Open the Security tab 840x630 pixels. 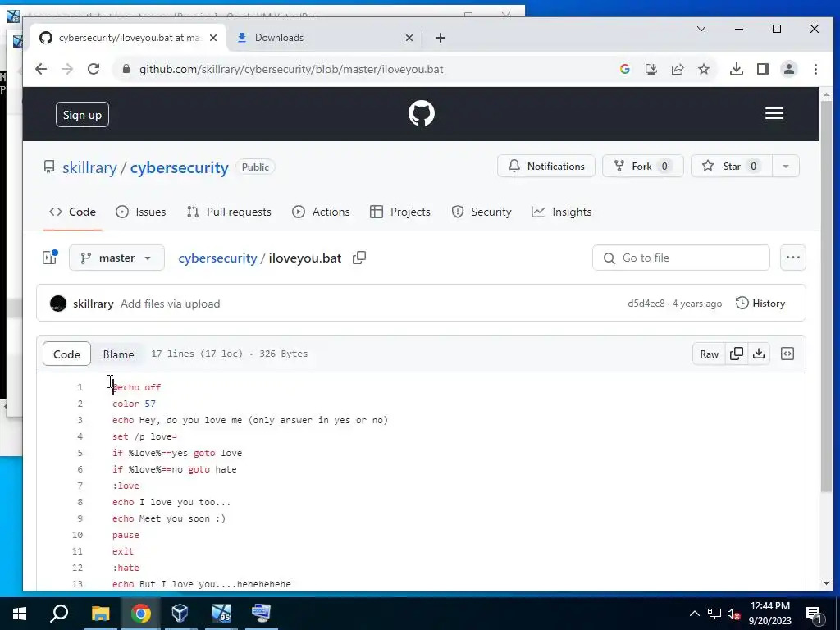[482, 212]
